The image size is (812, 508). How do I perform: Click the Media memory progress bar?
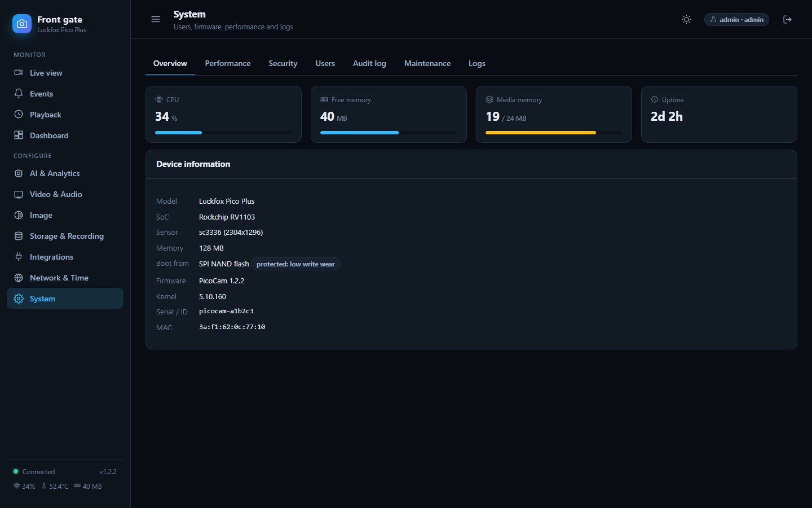coord(554,133)
